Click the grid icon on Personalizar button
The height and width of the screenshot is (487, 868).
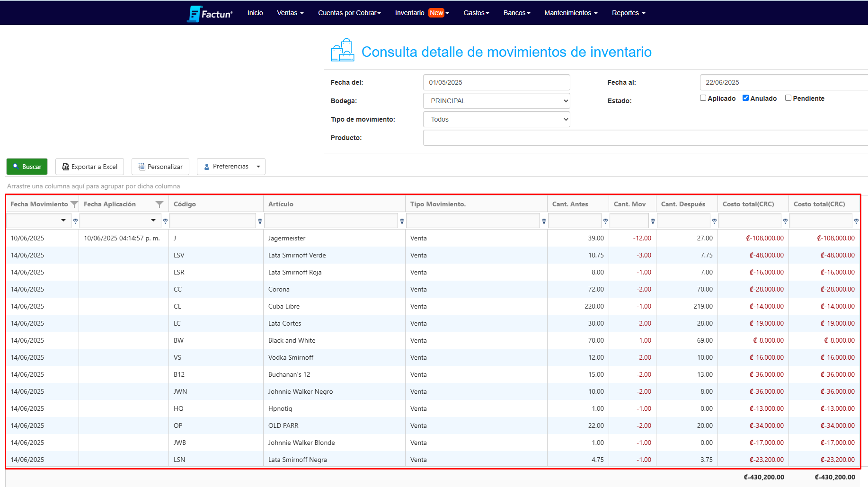pos(141,167)
